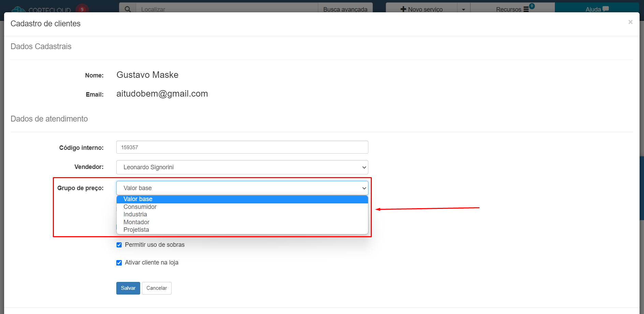Choose the Projetista price group

tap(242, 230)
